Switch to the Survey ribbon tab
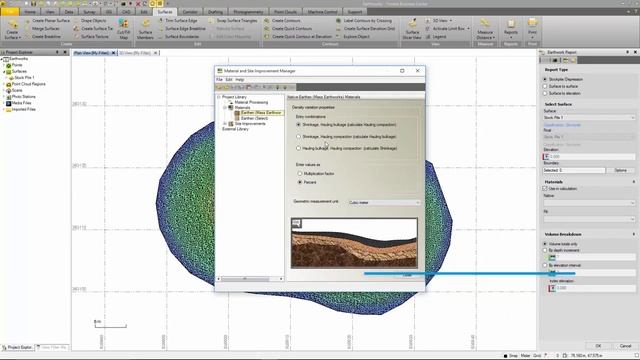 coord(89,12)
